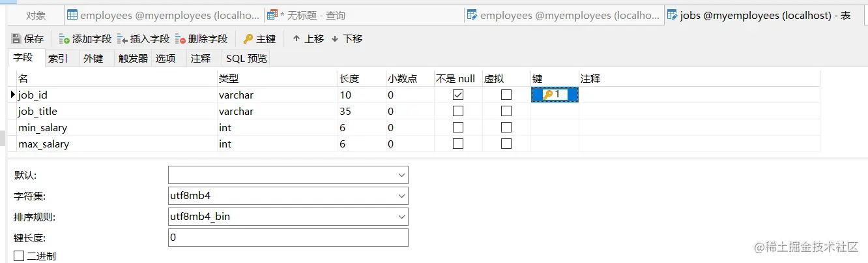868x263 pixels.
Task: Select the min_salary field name cell
Action: [43, 128]
